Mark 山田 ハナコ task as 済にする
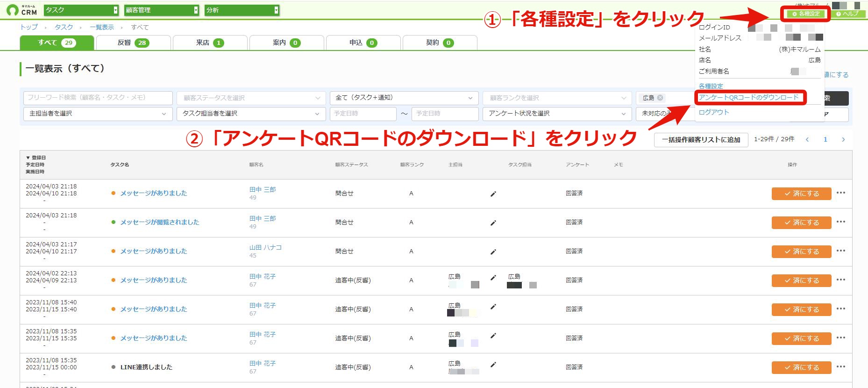This screenshot has height=388, width=868. pyautogui.click(x=801, y=251)
